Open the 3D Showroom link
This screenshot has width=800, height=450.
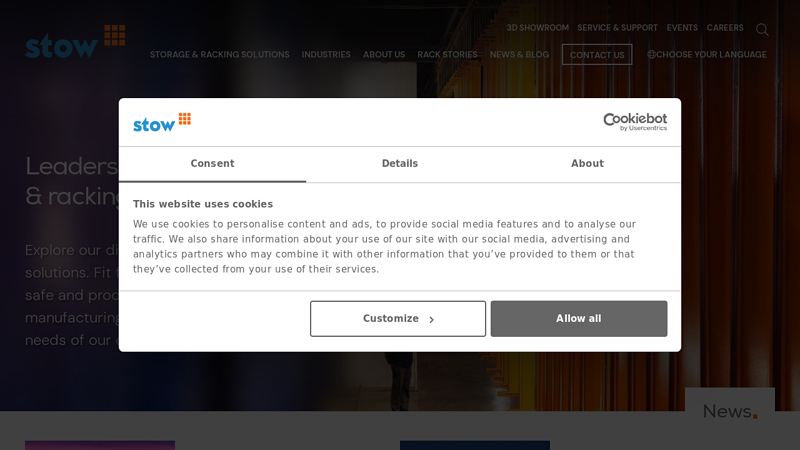(537, 28)
